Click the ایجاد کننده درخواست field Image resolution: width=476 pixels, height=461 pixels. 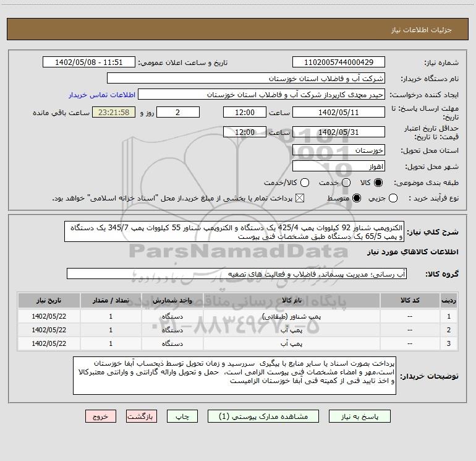[261, 95]
